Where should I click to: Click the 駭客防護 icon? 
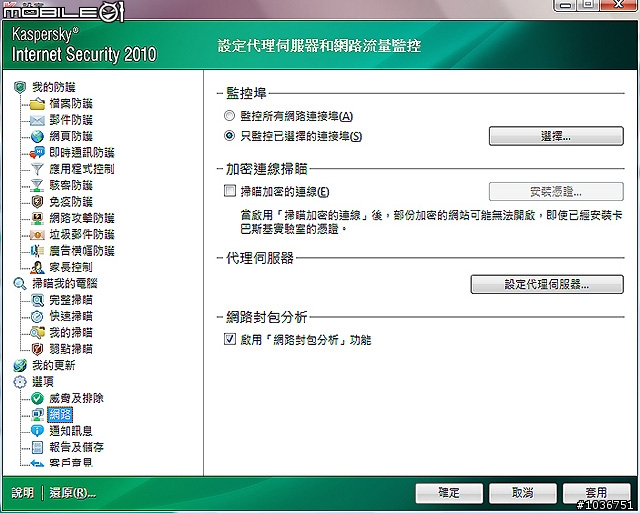click(37, 185)
